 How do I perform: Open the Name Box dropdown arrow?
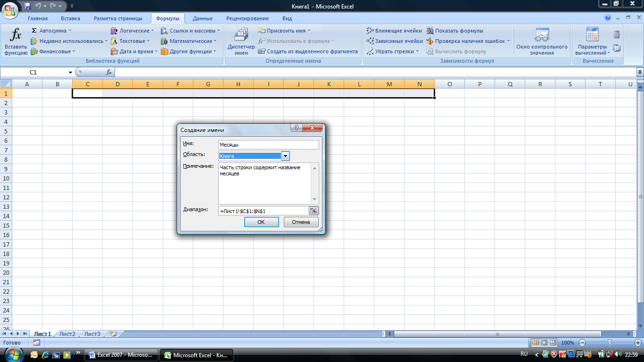tap(71, 72)
